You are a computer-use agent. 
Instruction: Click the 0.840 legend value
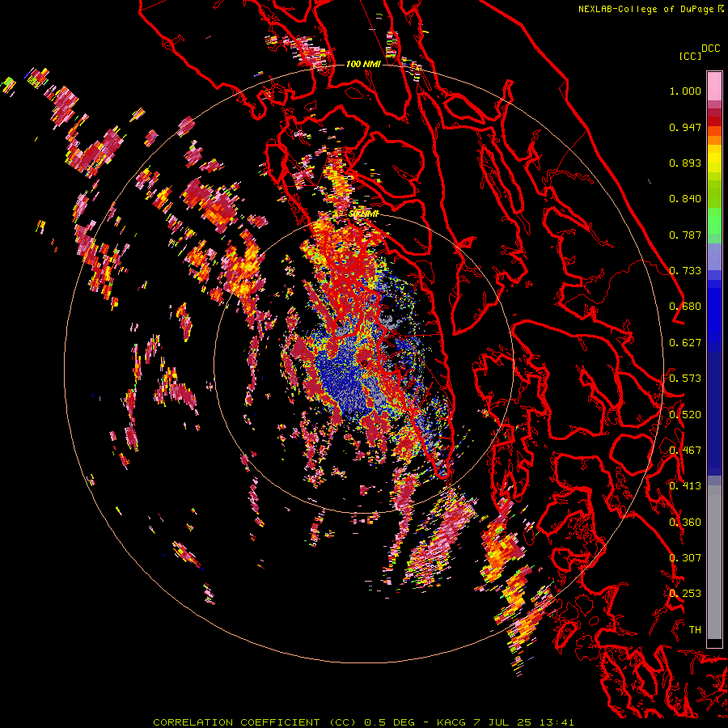click(x=685, y=199)
